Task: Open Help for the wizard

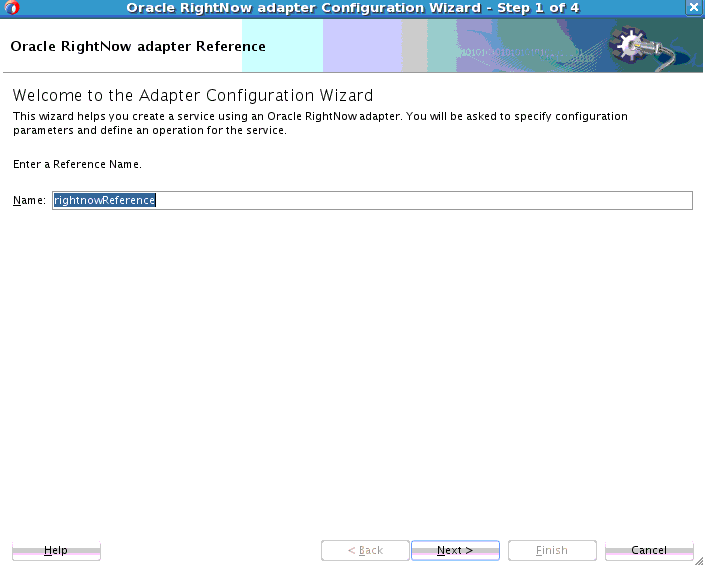Action: [x=56, y=550]
